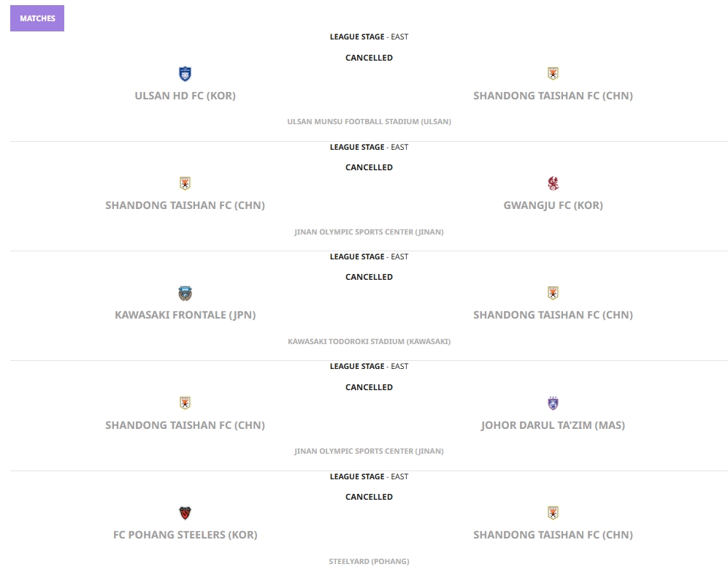
Task: Click Shandong Taishan crest in Gwangju match
Action: (185, 183)
